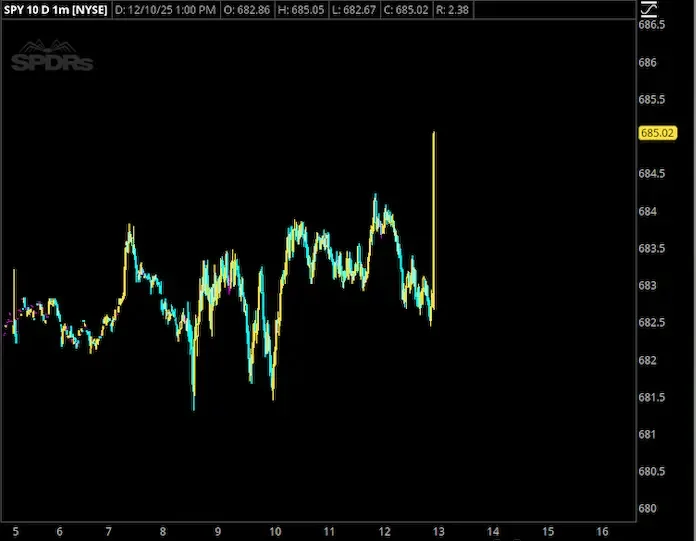Click the range value R: 2.38
This screenshot has height=541, width=696.
[452, 10]
